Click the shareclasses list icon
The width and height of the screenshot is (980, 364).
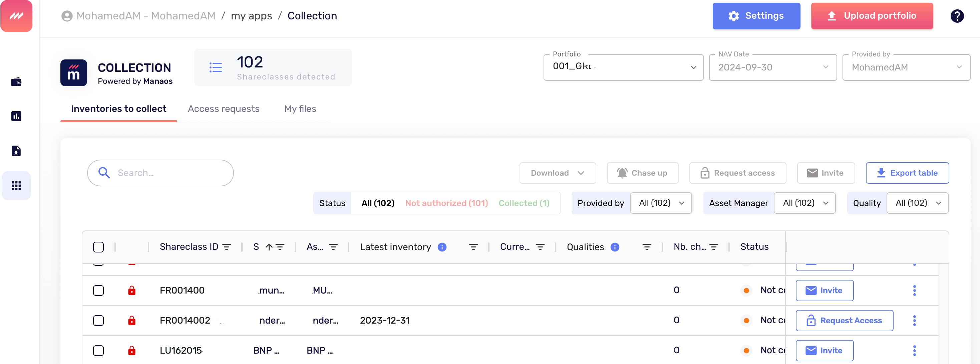216,67
